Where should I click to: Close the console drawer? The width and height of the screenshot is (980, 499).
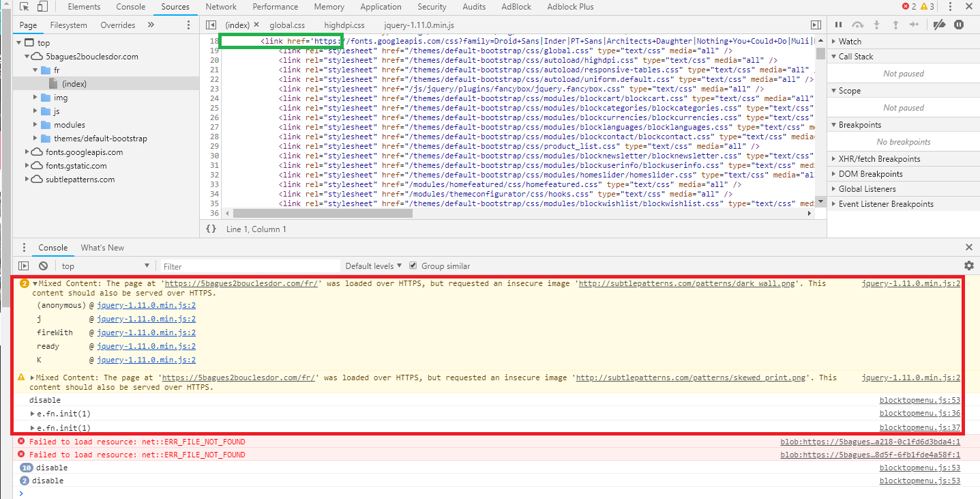coord(969,247)
